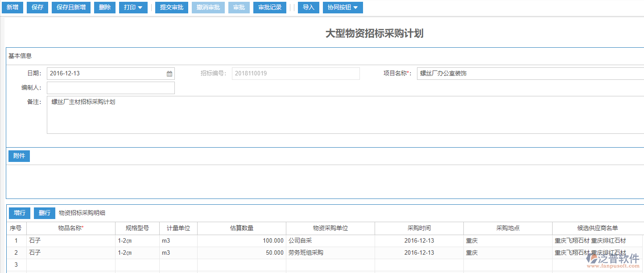The image size is (644, 273).
Task: Open the 打印 print dropdown
Action: (133, 7)
